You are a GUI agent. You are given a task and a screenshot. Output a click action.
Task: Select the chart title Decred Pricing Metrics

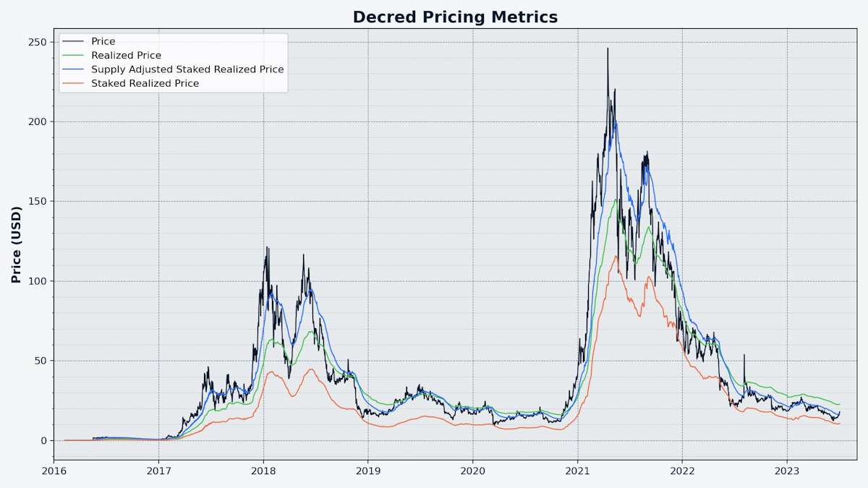coord(455,16)
